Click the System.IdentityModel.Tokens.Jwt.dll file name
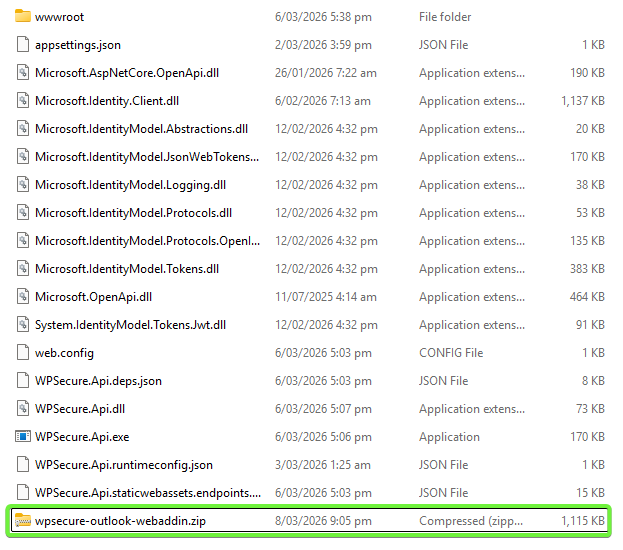 130,325
